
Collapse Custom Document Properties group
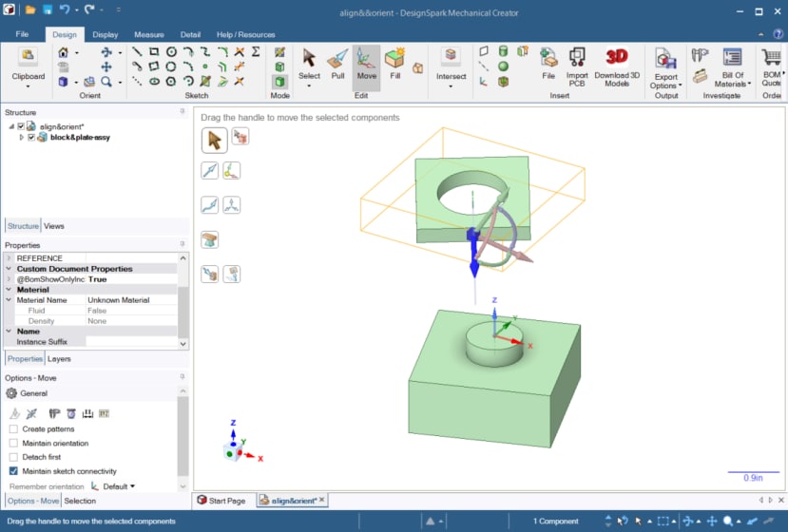(x=9, y=269)
